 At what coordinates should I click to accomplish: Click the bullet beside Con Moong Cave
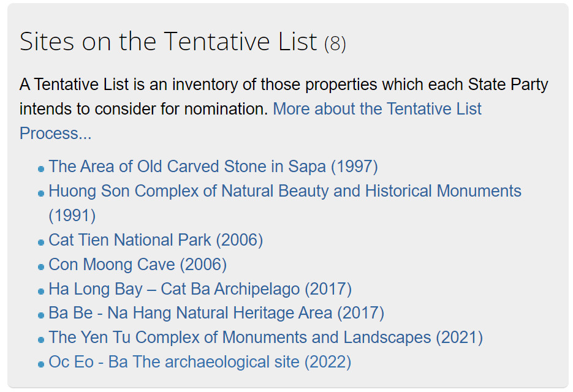coord(41,266)
